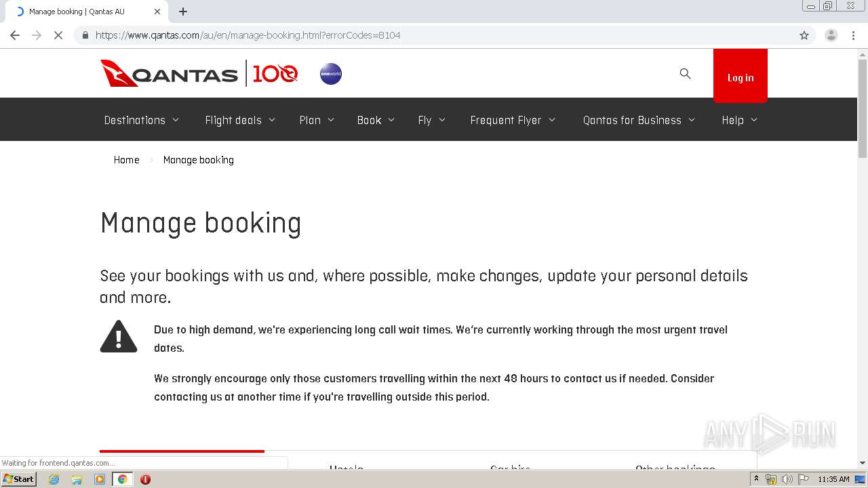
Task: Expand the Flight deals menu
Action: tap(240, 120)
